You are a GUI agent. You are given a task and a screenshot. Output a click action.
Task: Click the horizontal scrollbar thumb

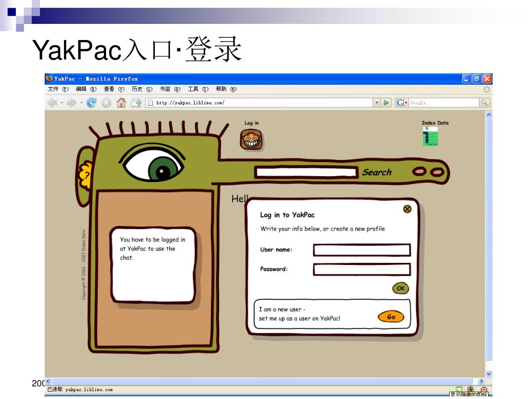(x=262, y=381)
